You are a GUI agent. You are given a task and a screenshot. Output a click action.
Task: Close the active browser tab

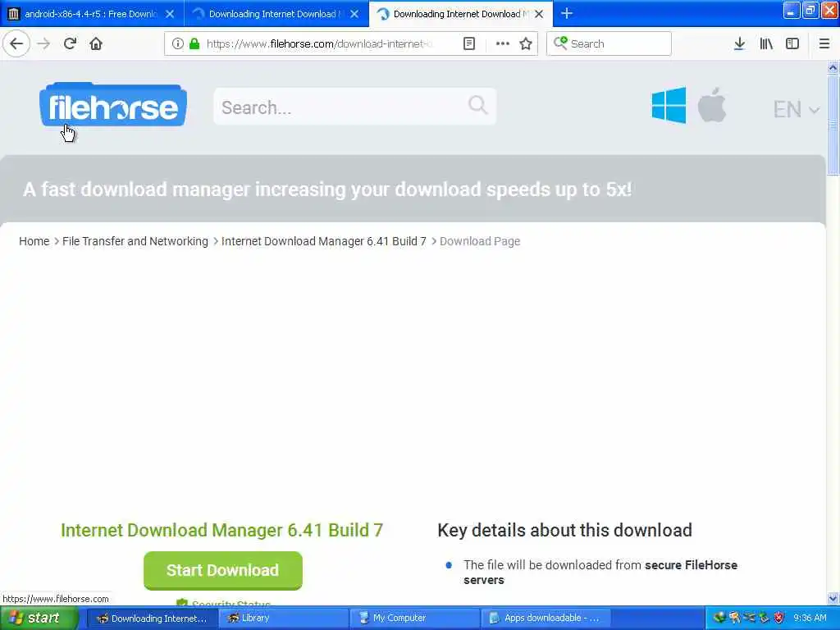point(540,14)
